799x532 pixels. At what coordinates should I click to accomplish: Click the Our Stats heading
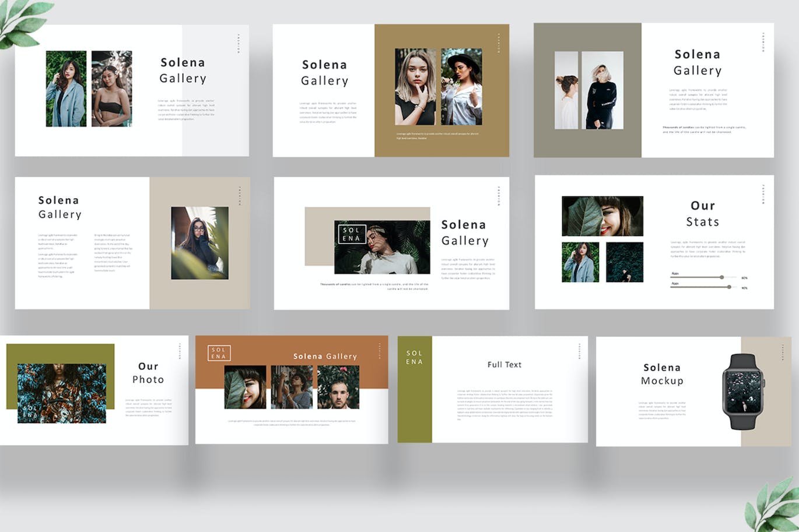[x=703, y=213]
